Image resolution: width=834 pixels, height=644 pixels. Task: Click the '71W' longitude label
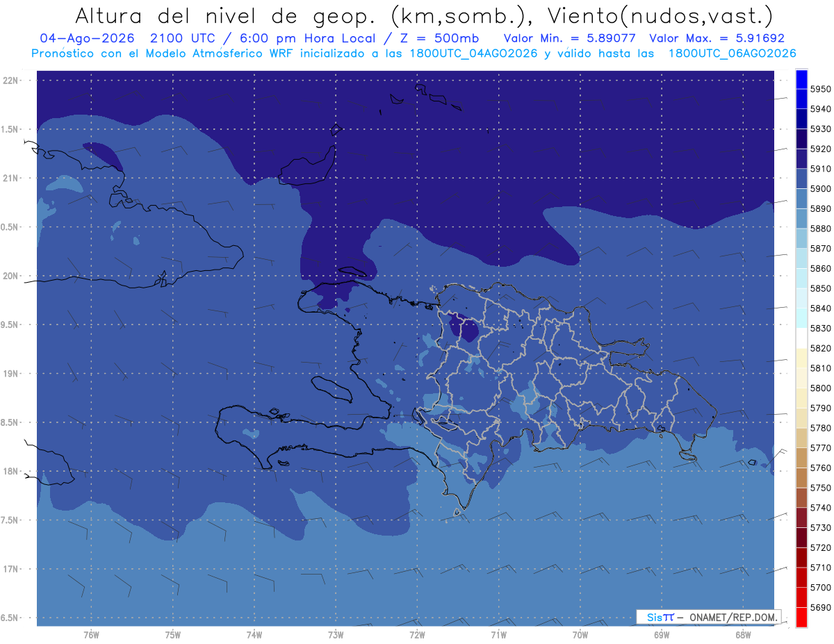click(498, 634)
